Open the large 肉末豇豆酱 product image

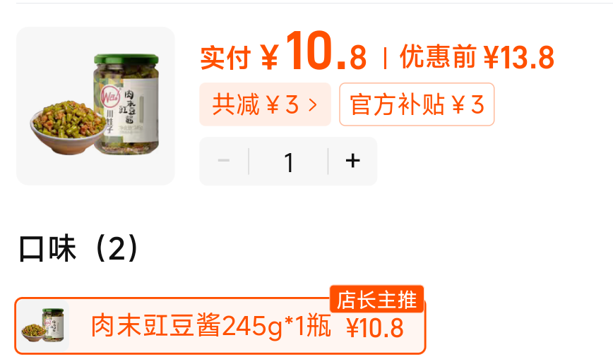(95, 106)
